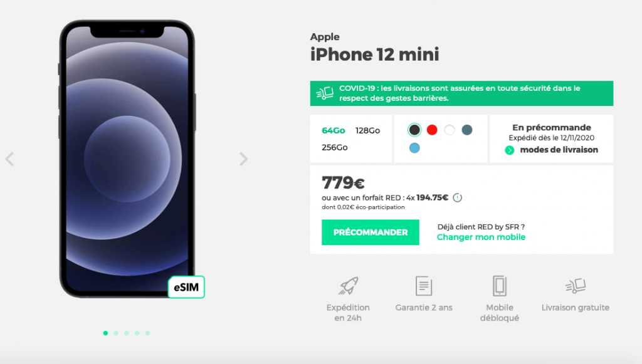Viewport: 642px width, 364px height.
Task: Show the next phone image with right chevron
Action: pyautogui.click(x=244, y=159)
